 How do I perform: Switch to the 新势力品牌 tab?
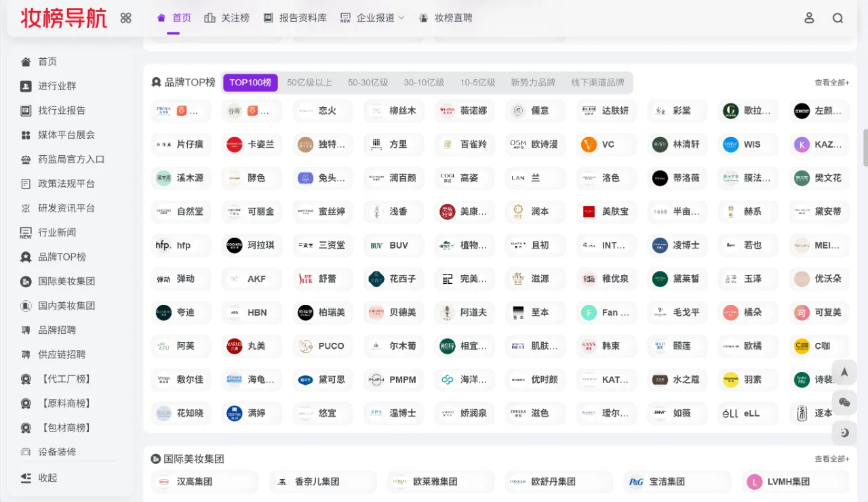(x=533, y=83)
